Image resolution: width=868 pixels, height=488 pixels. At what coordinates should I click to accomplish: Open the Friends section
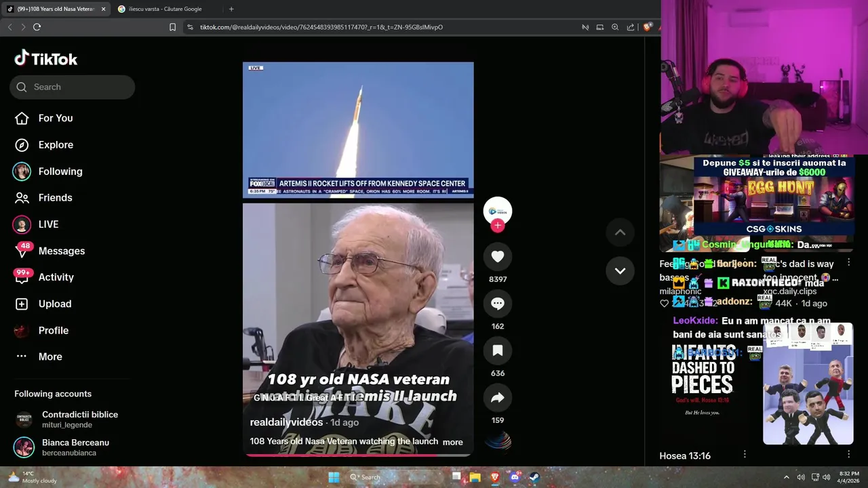tap(43, 198)
